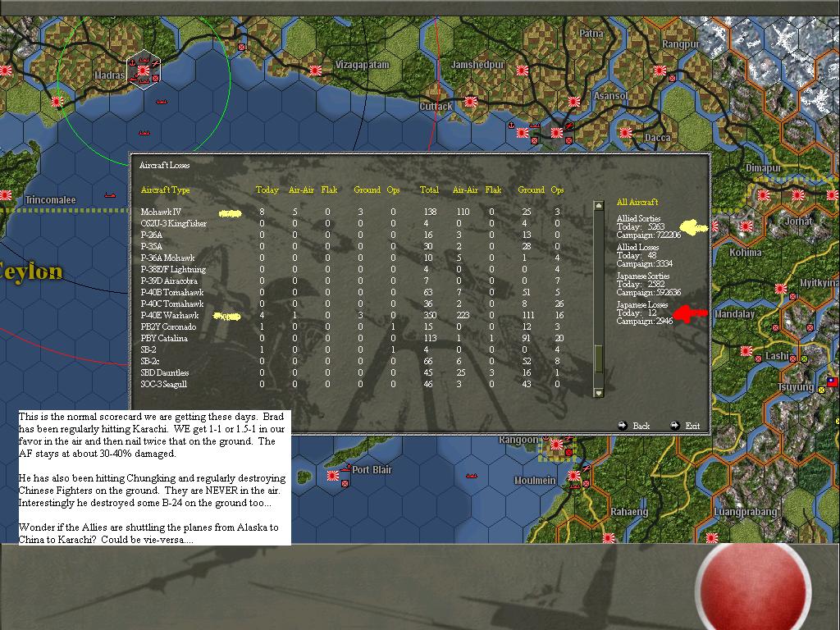Click the Allied Losses label

[637, 247]
